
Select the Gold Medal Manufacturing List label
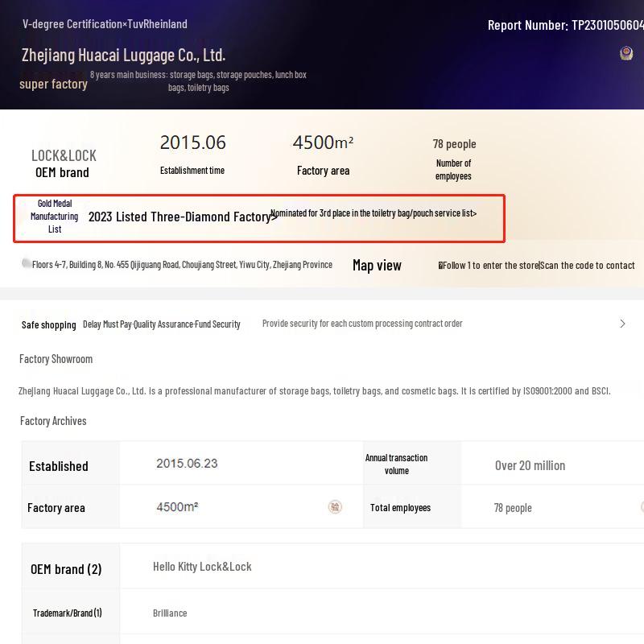click(55, 217)
